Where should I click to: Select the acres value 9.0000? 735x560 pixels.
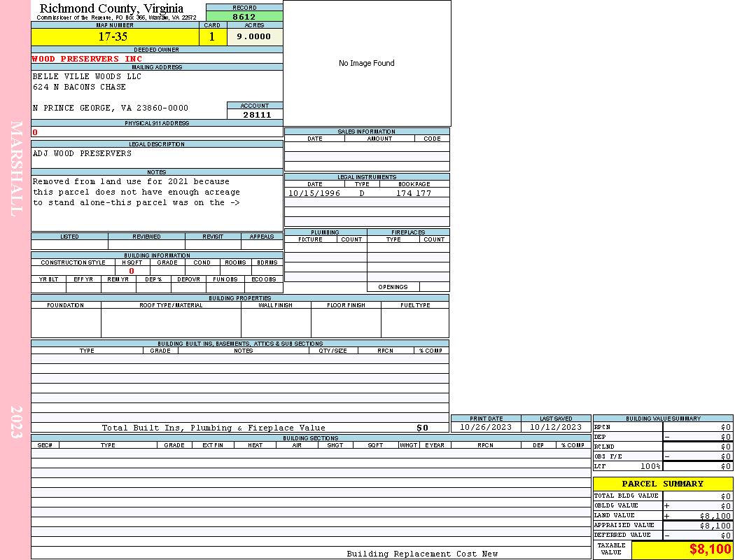pos(254,37)
